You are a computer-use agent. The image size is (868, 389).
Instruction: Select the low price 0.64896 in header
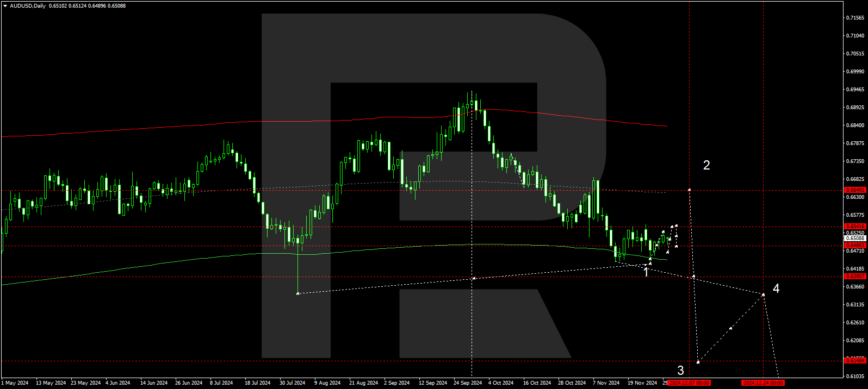point(98,5)
